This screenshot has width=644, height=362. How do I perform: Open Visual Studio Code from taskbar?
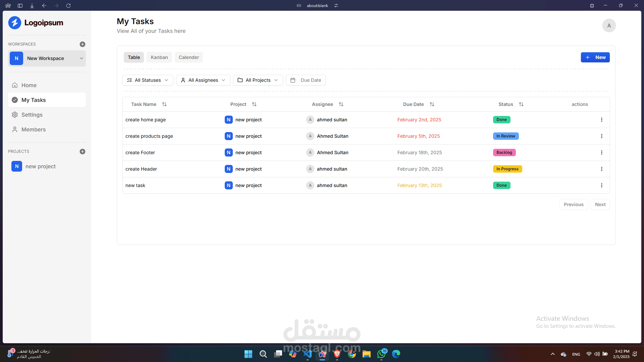pyautogui.click(x=308, y=354)
